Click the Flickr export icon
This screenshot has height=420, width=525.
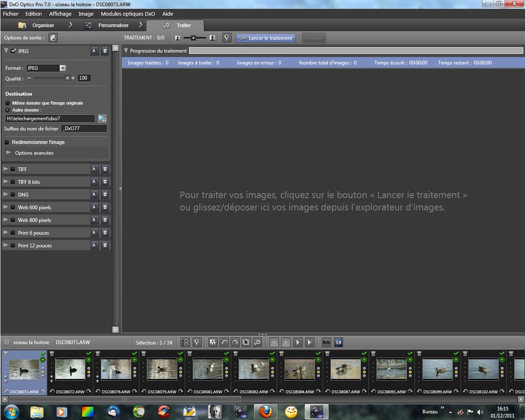coord(326,342)
